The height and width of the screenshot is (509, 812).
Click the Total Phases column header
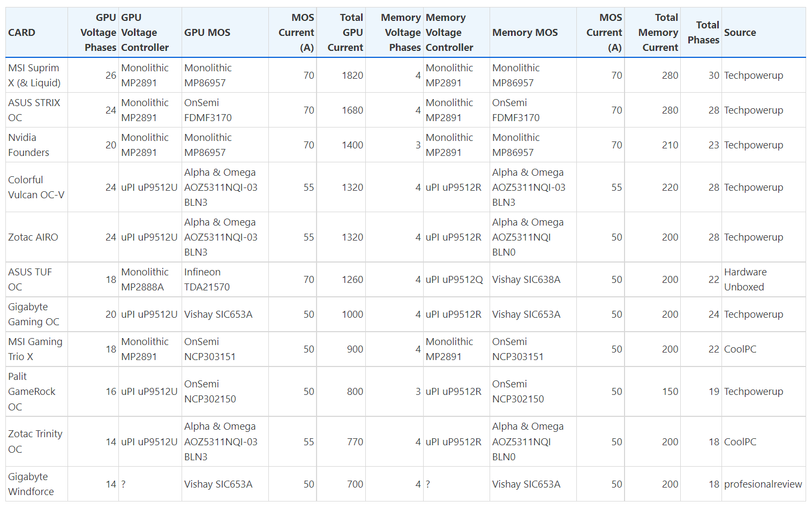click(x=703, y=33)
